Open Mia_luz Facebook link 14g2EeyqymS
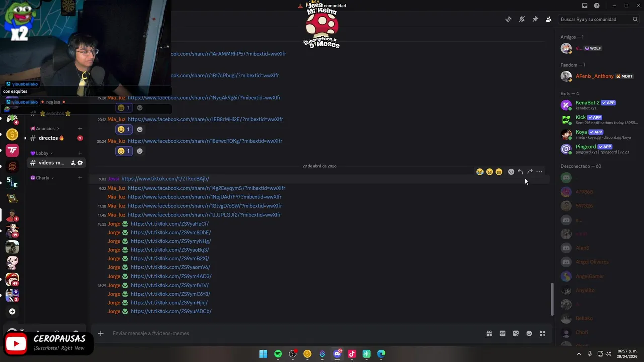The width and height of the screenshot is (644, 362). point(206,188)
